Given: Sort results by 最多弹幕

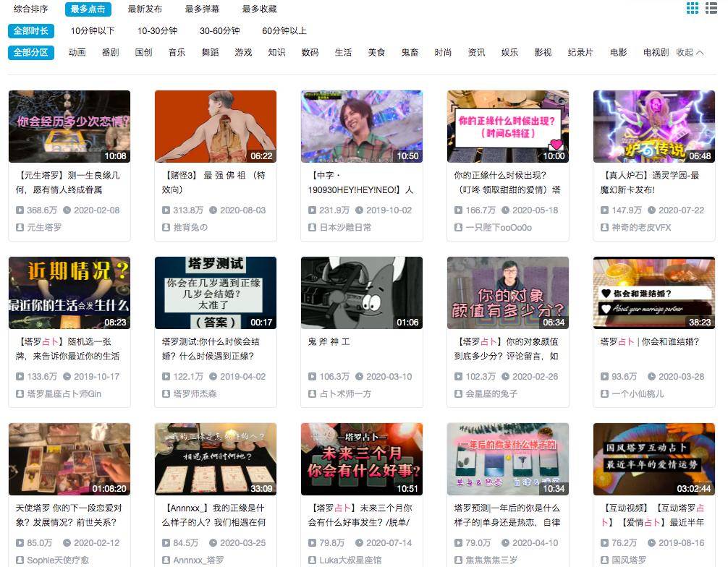Looking at the screenshot, I should tap(202, 9).
